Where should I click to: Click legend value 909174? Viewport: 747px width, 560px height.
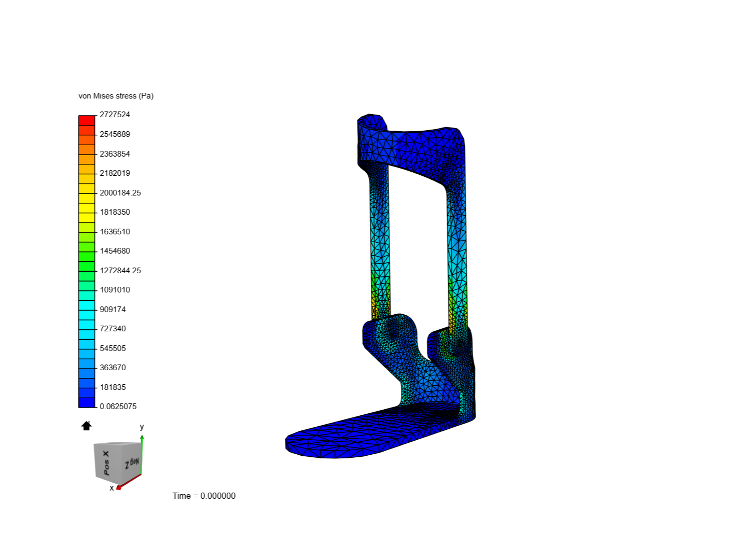113,309
